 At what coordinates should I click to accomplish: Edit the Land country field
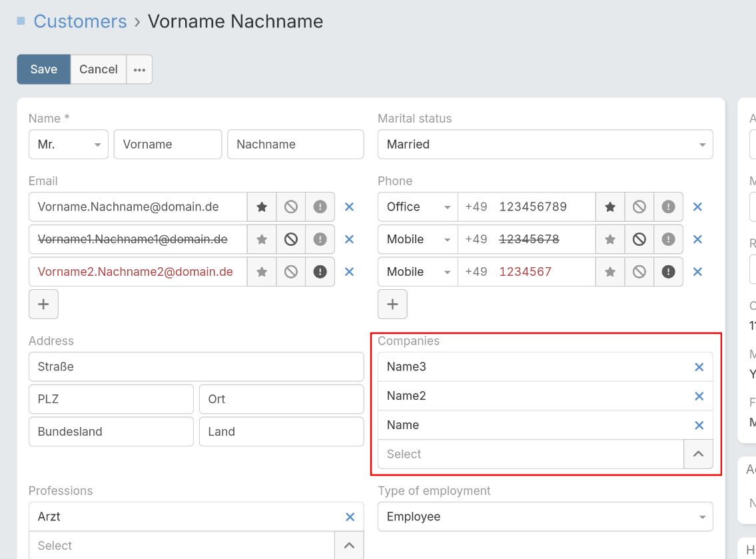(x=282, y=431)
